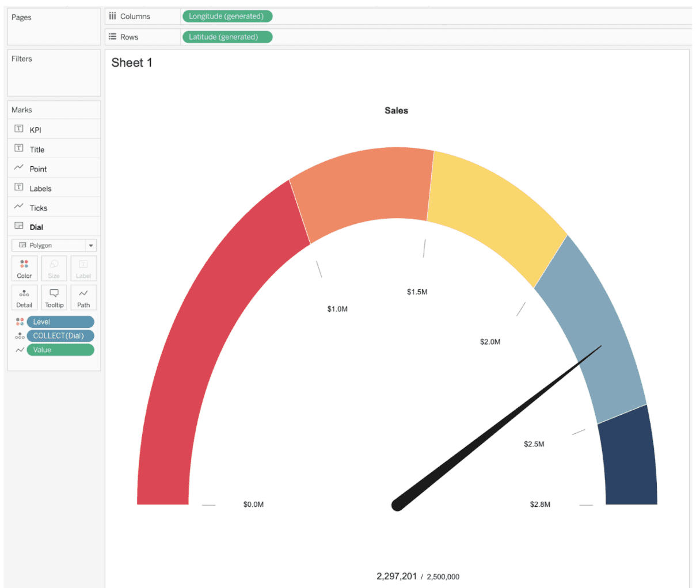This screenshot has width=700, height=588.
Task: Open the Detail property icon
Action: click(24, 297)
